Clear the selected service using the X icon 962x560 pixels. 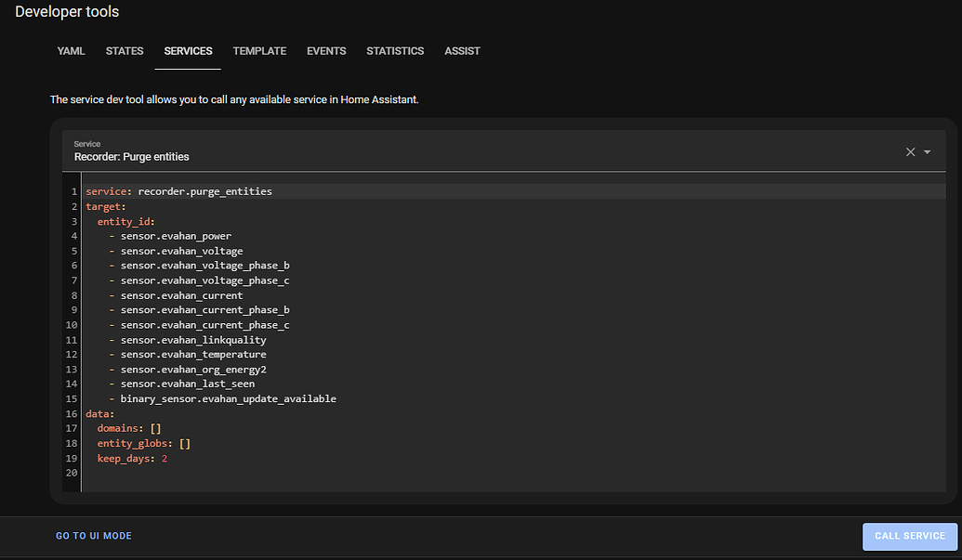tap(910, 151)
